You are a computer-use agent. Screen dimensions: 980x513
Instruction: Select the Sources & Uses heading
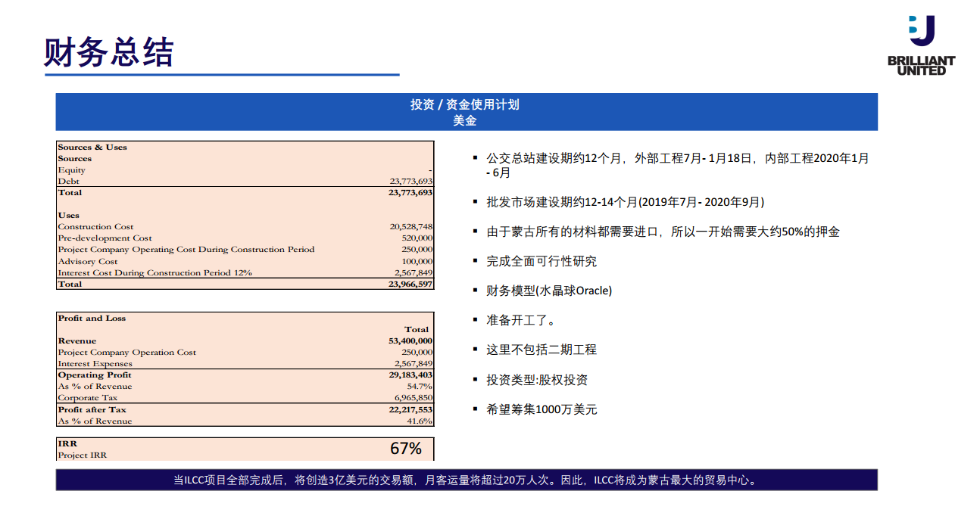[92, 147]
